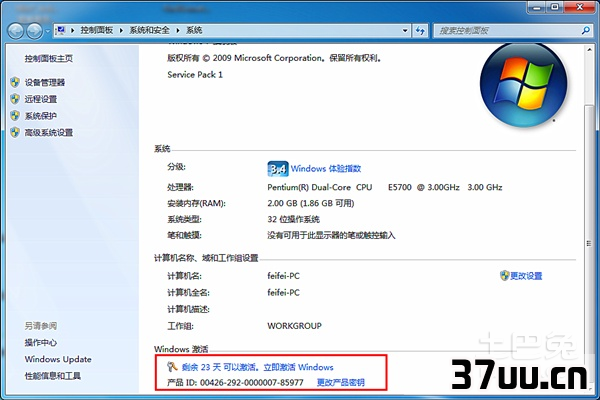The image size is (600, 400).
Task: Open 设备管理器 from the sidebar
Action: pos(45,82)
